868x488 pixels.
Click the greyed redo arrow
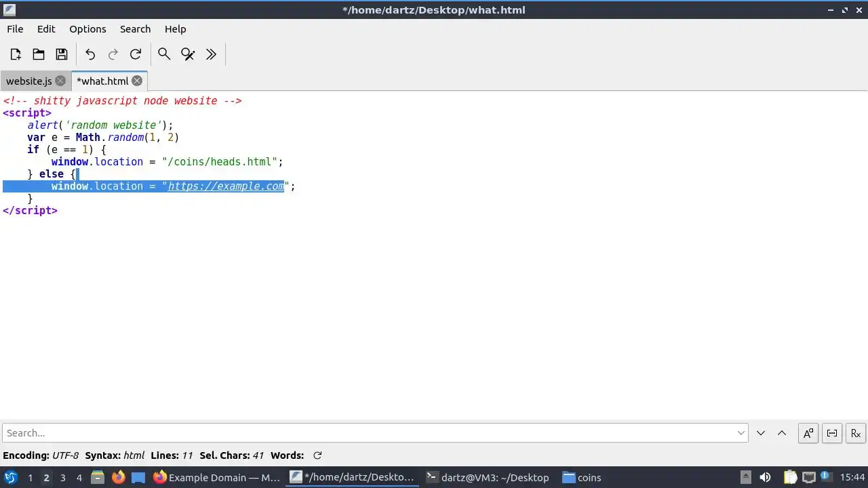point(113,54)
